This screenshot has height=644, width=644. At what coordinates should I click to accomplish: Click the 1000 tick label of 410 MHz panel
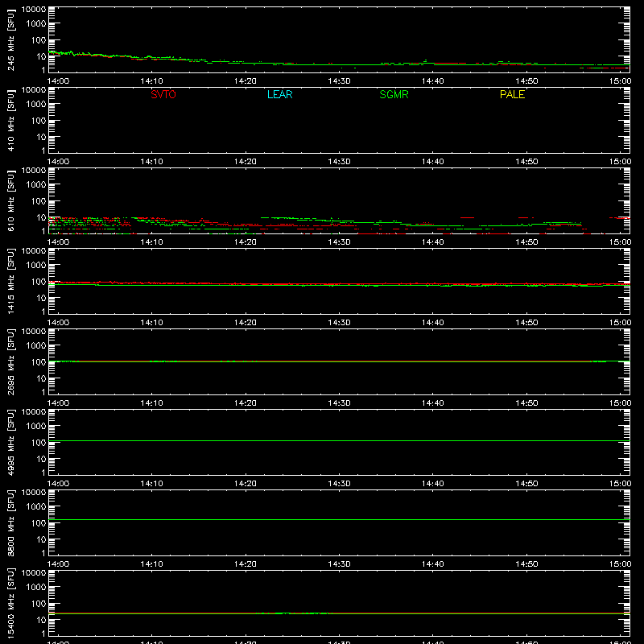(x=36, y=105)
